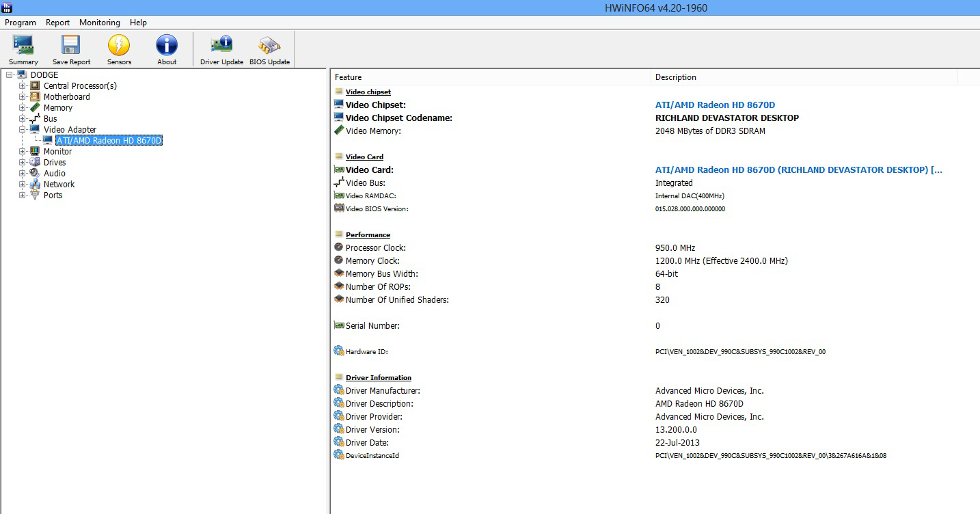Image resolution: width=980 pixels, height=514 pixels.
Task: Click the Driver Date gear icon
Action: tap(338, 442)
